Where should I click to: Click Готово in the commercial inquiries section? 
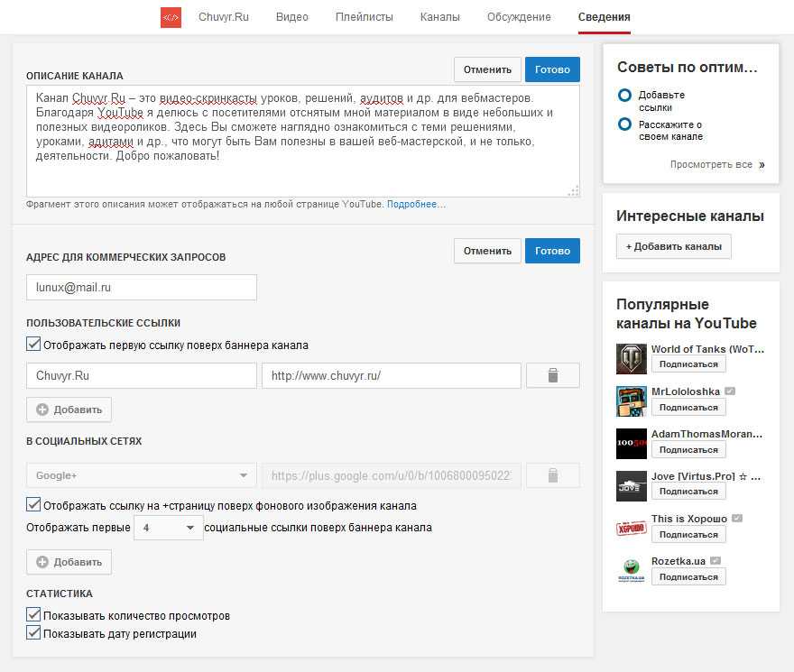[x=552, y=251]
